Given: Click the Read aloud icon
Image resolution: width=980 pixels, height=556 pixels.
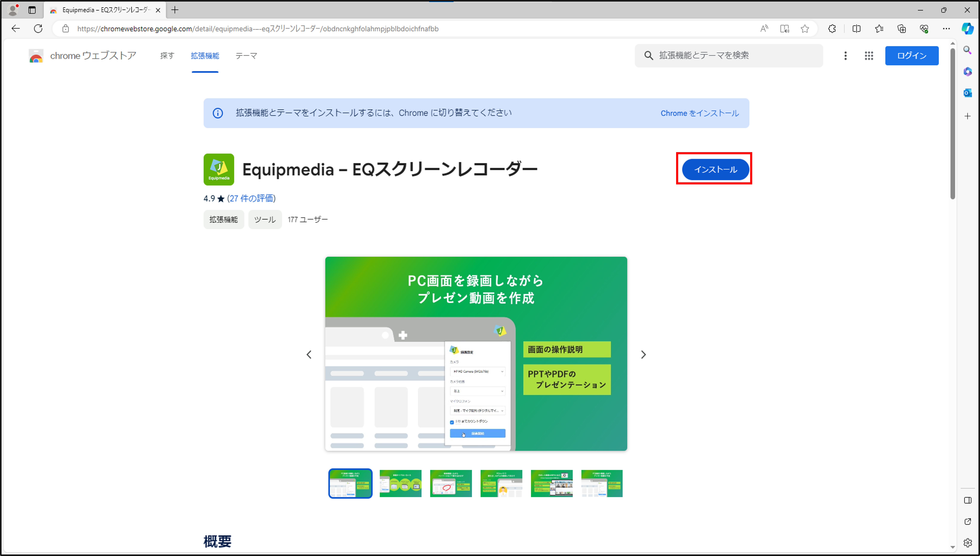Looking at the screenshot, I should tap(764, 29).
